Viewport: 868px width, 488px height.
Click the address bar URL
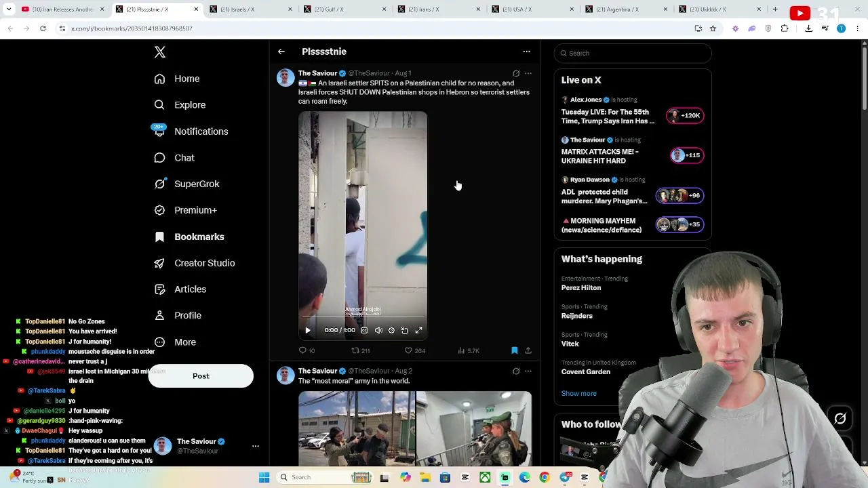132,28
